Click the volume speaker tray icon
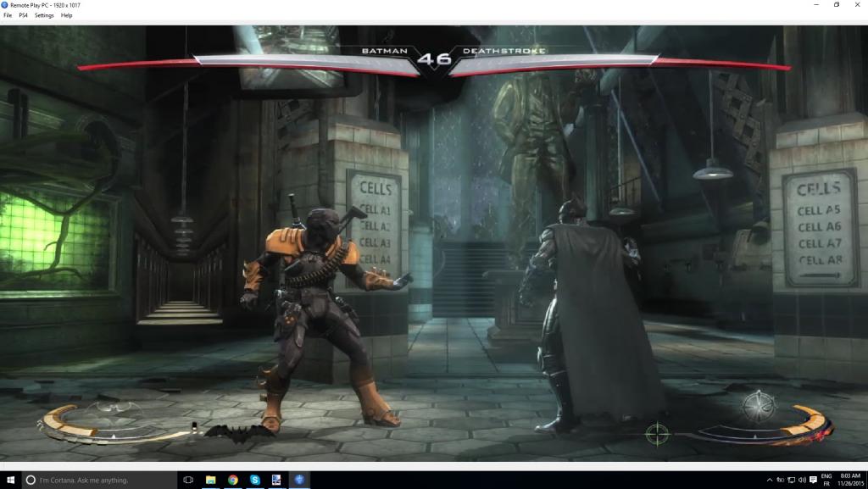Image resolution: width=868 pixels, height=489 pixels. coord(801,480)
